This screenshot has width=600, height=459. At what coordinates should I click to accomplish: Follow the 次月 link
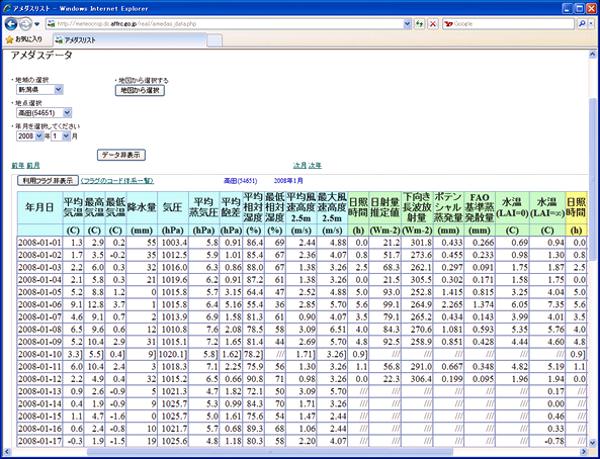pyautogui.click(x=300, y=165)
